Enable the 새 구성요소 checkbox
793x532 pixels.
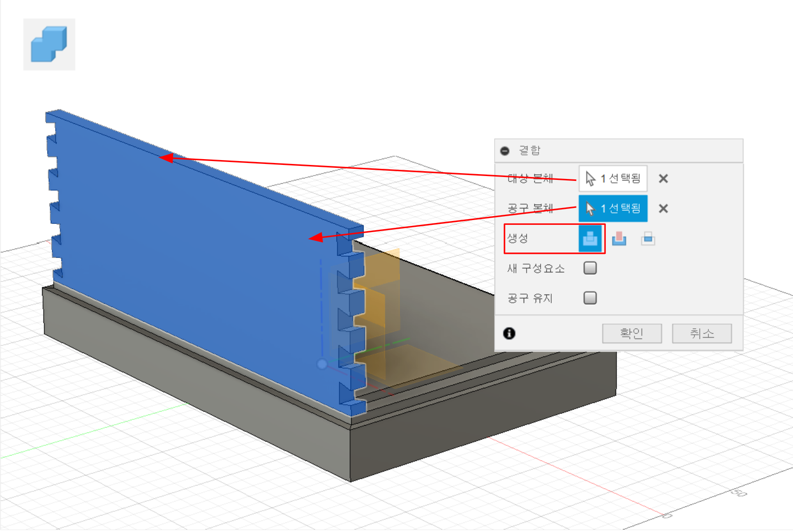590,268
